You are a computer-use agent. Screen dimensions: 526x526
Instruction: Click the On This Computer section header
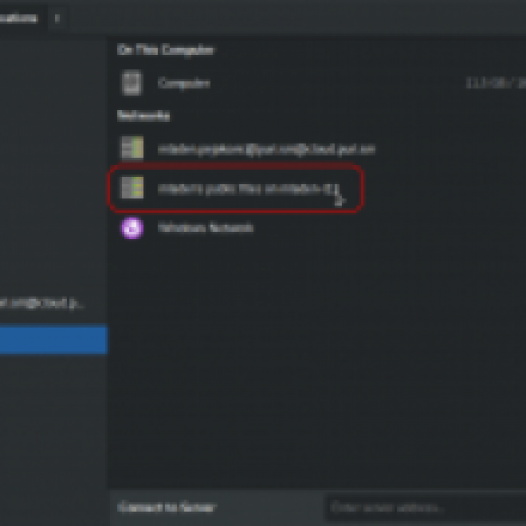[166, 50]
